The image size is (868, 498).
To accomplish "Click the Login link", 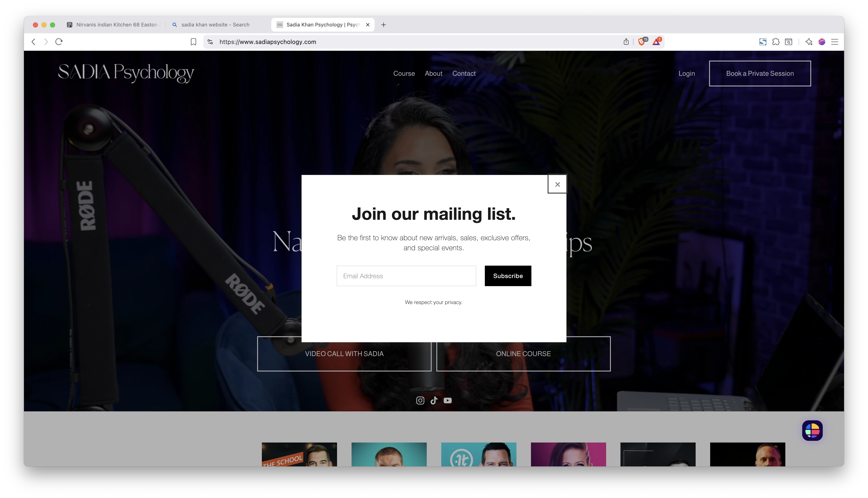I will tap(687, 73).
